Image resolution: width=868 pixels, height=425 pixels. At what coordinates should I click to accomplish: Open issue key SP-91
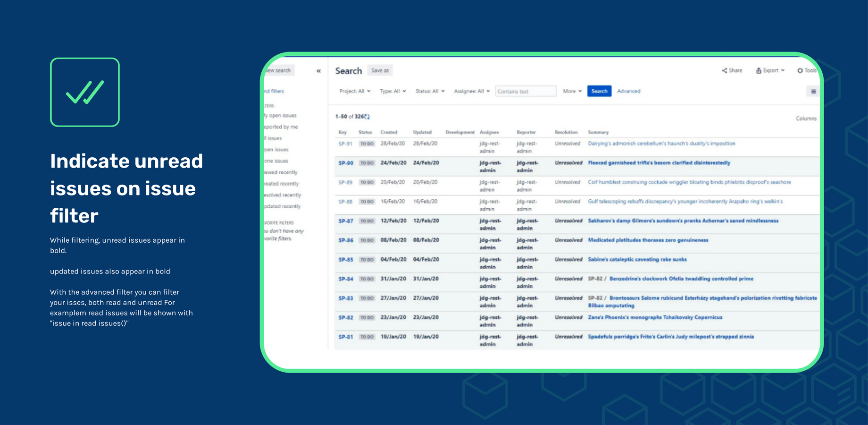(345, 144)
